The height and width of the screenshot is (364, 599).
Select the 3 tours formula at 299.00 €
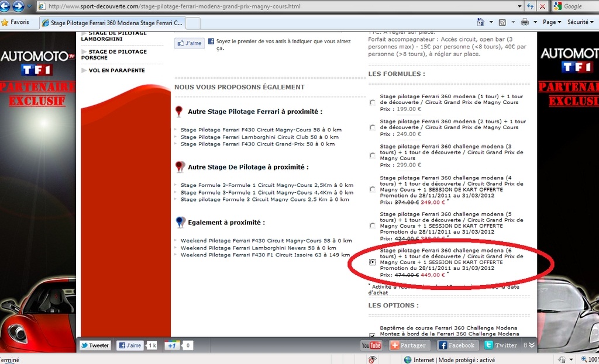tap(373, 155)
